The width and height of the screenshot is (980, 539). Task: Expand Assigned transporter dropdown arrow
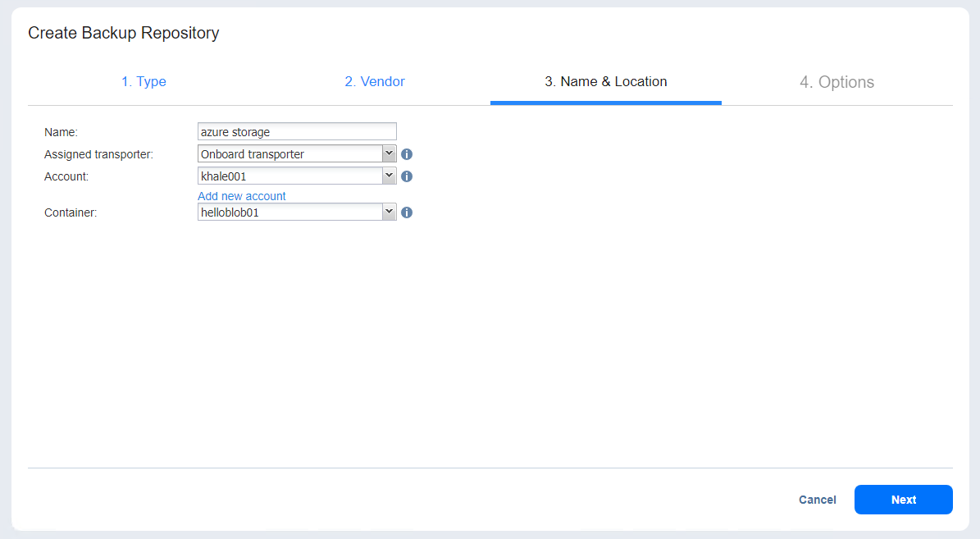pos(389,154)
